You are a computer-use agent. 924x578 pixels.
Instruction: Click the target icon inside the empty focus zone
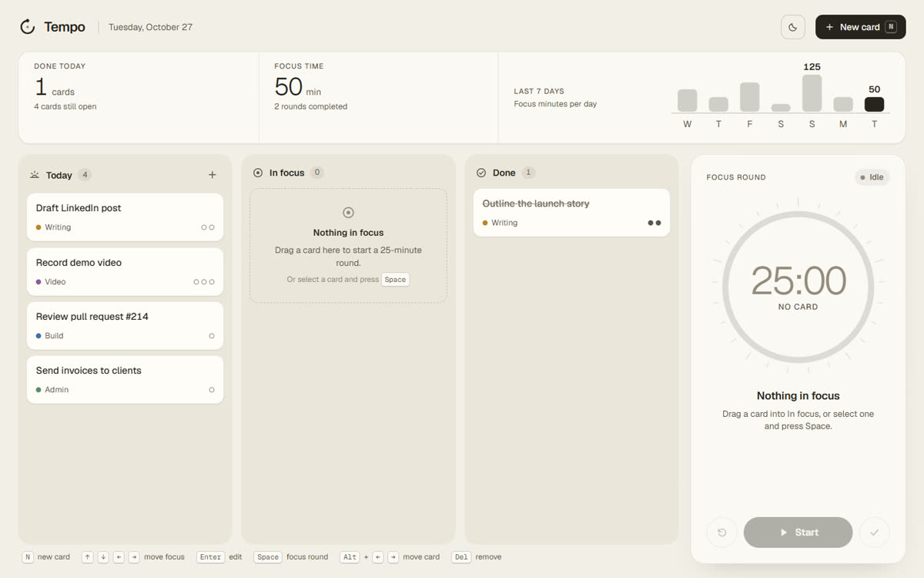tap(348, 213)
